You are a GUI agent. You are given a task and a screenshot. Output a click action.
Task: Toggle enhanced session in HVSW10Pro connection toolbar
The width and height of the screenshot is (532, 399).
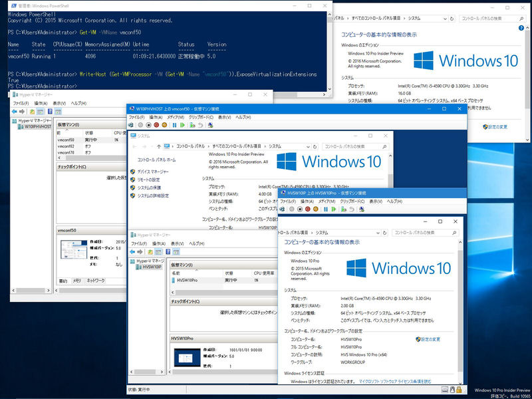coord(362,209)
